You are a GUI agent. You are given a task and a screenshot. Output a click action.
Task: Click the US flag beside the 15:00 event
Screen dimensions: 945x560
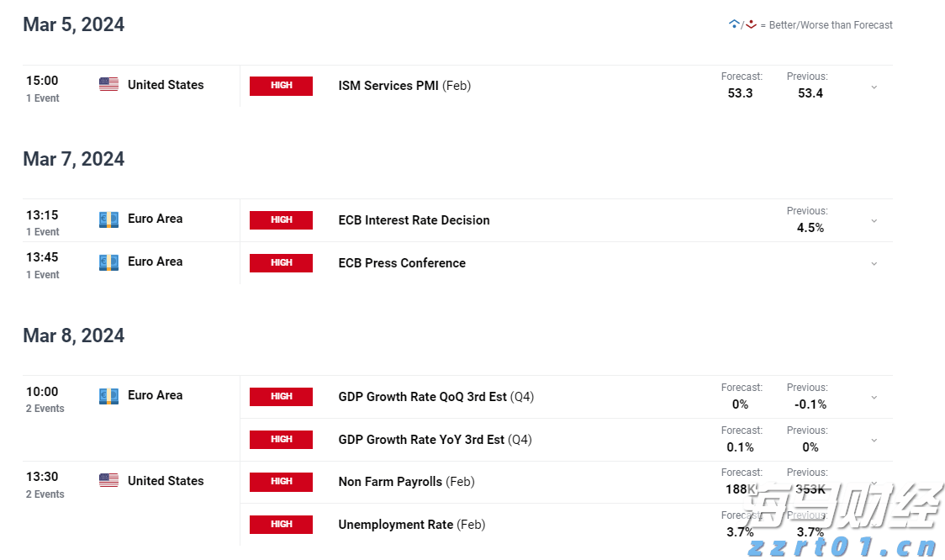pyautogui.click(x=108, y=84)
